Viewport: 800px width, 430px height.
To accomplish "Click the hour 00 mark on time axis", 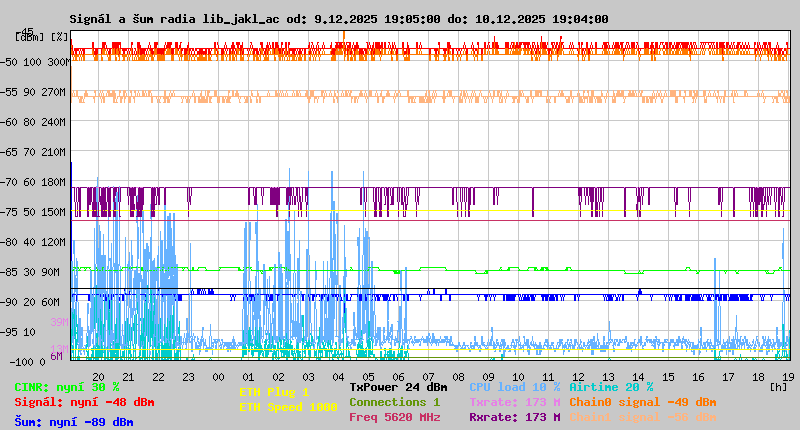I will point(217,375).
